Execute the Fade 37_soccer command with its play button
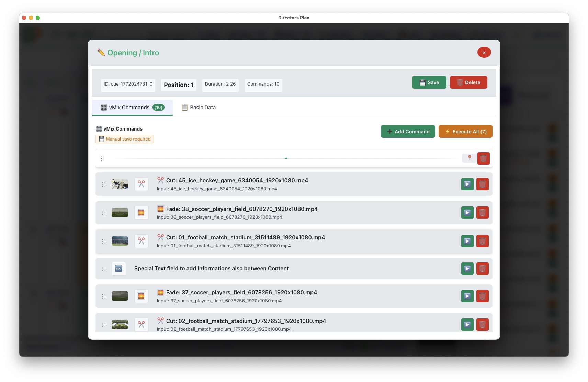The image size is (588, 382). tap(467, 296)
